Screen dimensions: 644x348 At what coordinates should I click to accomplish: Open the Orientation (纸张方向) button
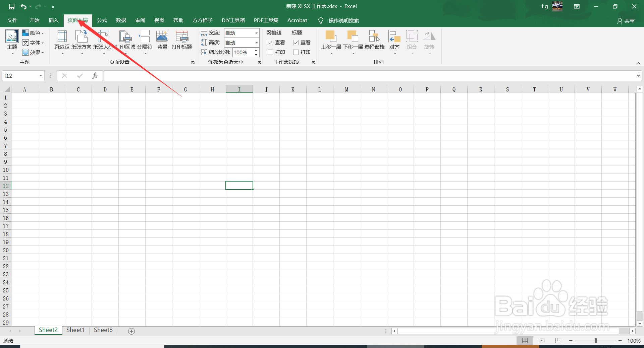[x=82, y=42]
